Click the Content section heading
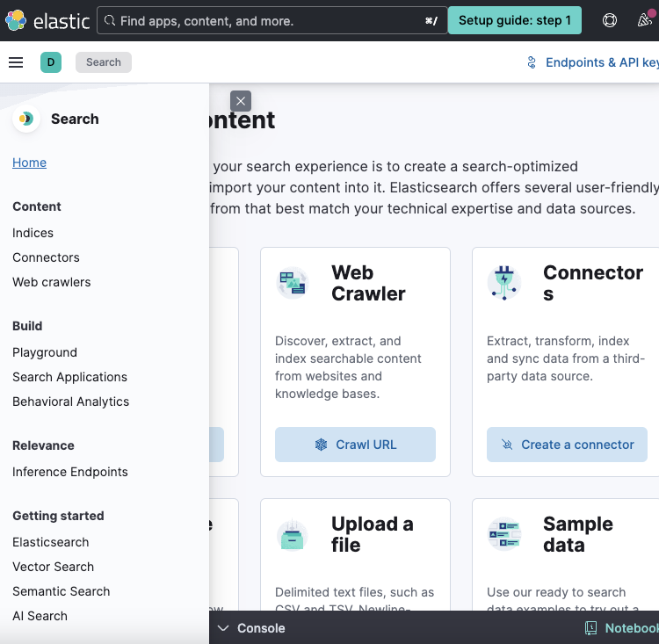The width and height of the screenshot is (659, 644). [37, 206]
